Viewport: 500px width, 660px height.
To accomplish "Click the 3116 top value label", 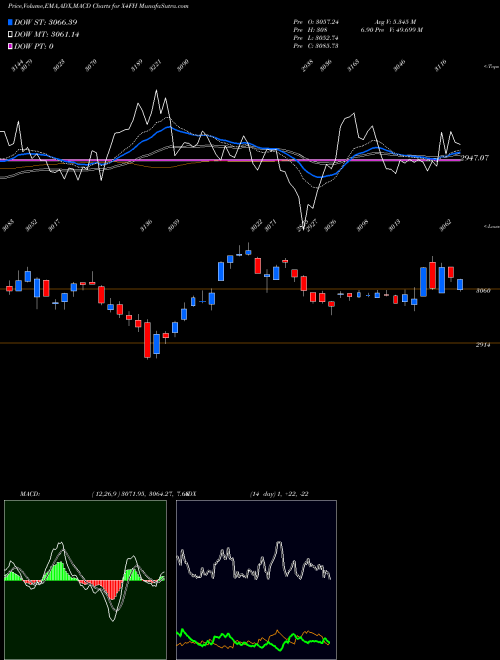I will [x=440, y=66].
